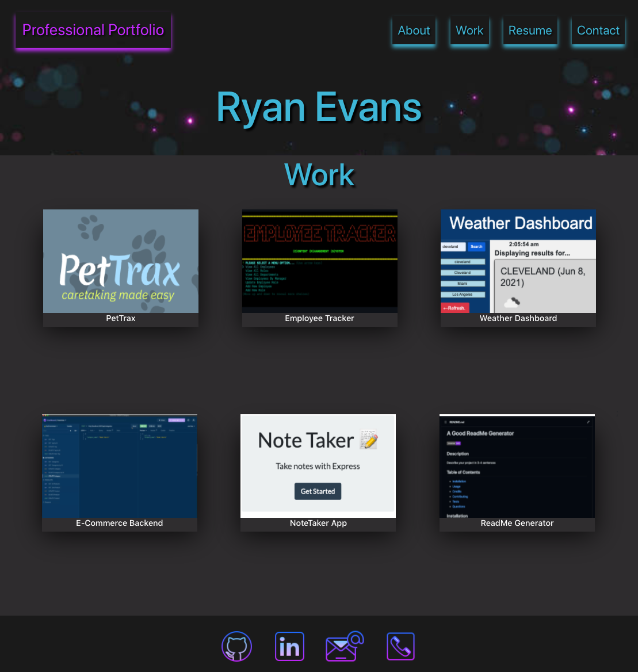Click the large Work section heading
Image resolution: width=638 pixels, height=672 pixels.
click(319, 175)
